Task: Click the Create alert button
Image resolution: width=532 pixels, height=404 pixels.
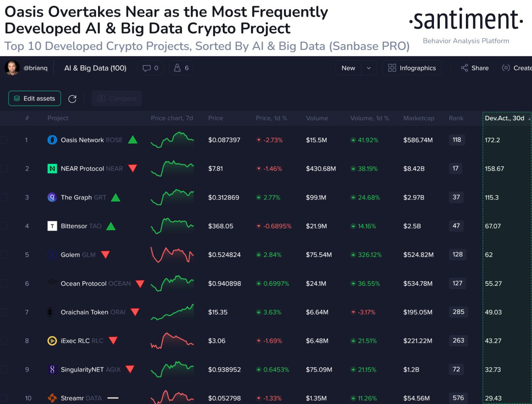Action: click(517, 68)
